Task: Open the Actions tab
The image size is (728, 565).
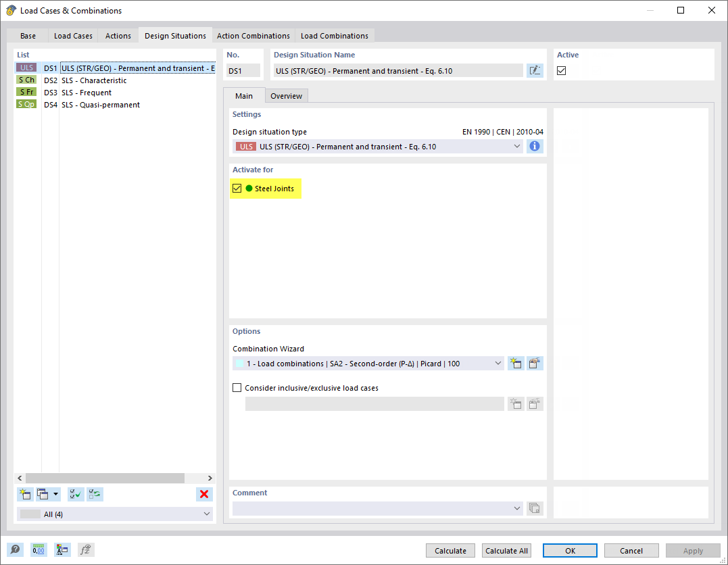Action: point(118,36)
